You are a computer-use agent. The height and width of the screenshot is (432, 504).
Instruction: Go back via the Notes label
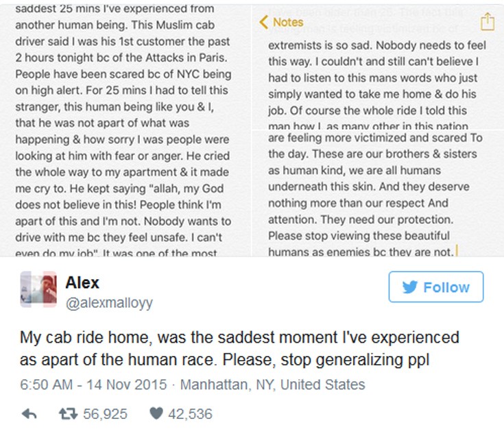point(287,22)
